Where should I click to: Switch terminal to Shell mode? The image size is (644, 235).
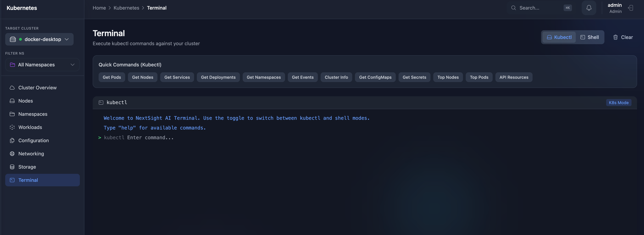pos(589,37)
